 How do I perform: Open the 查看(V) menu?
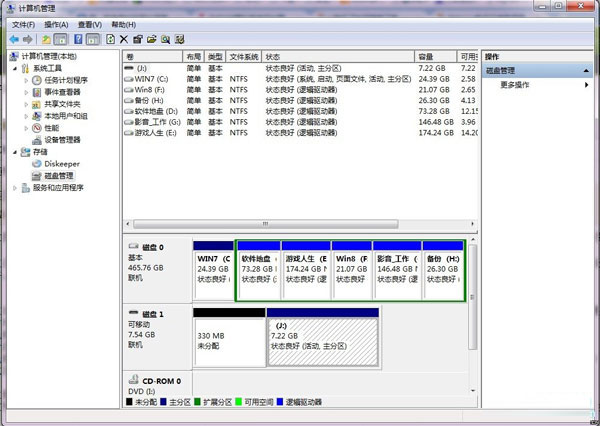[90, 24]
